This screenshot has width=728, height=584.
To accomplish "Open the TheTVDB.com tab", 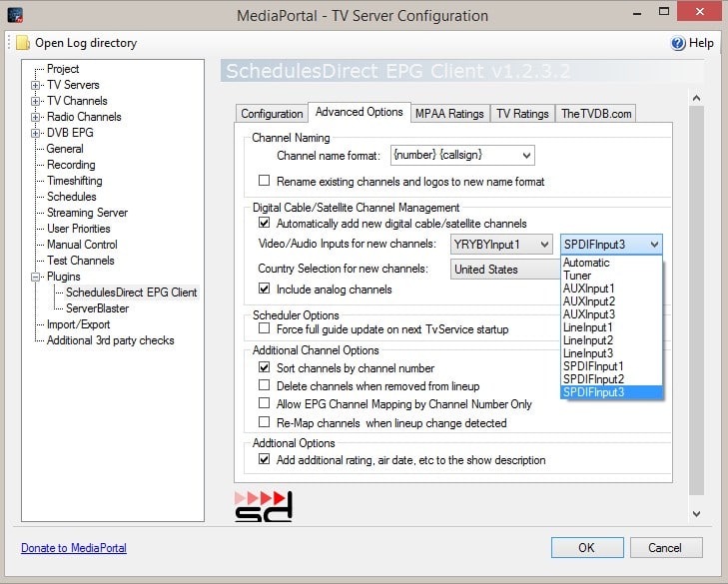I will coord(595,114).
